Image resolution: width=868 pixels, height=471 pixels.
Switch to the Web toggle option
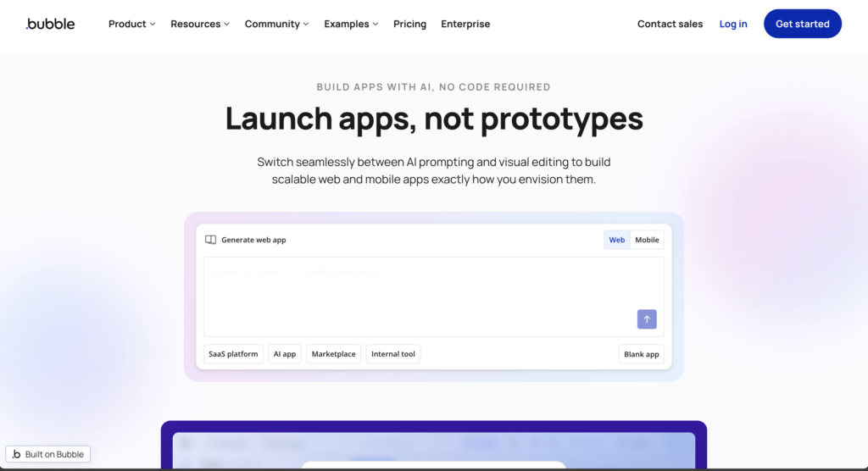coord(617,240)
